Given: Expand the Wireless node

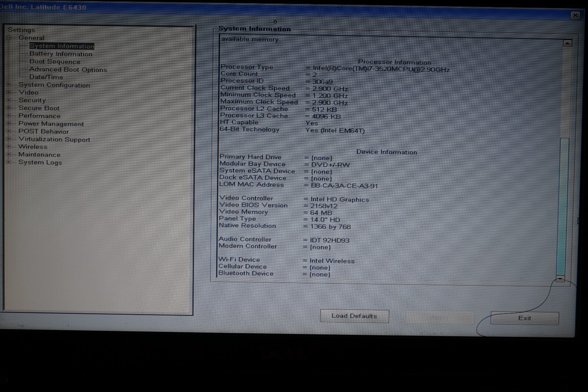Looking at the screenshot, I should pos(9,147).
